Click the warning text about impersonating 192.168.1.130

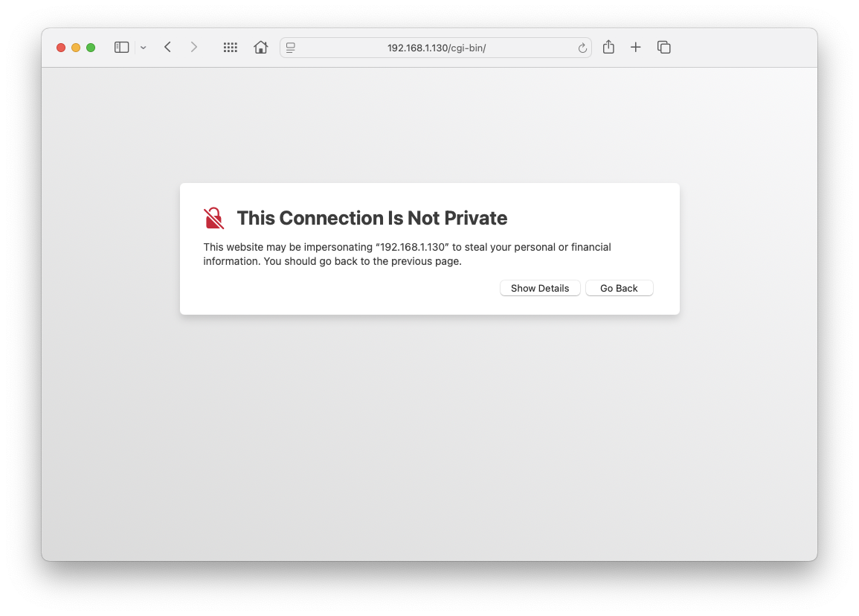[x=407, y=254]
